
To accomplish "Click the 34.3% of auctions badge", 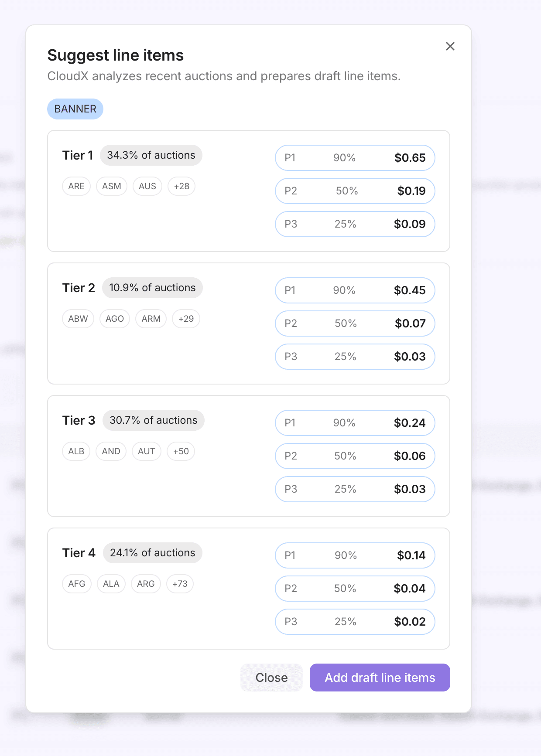I will tap(151, 155).
